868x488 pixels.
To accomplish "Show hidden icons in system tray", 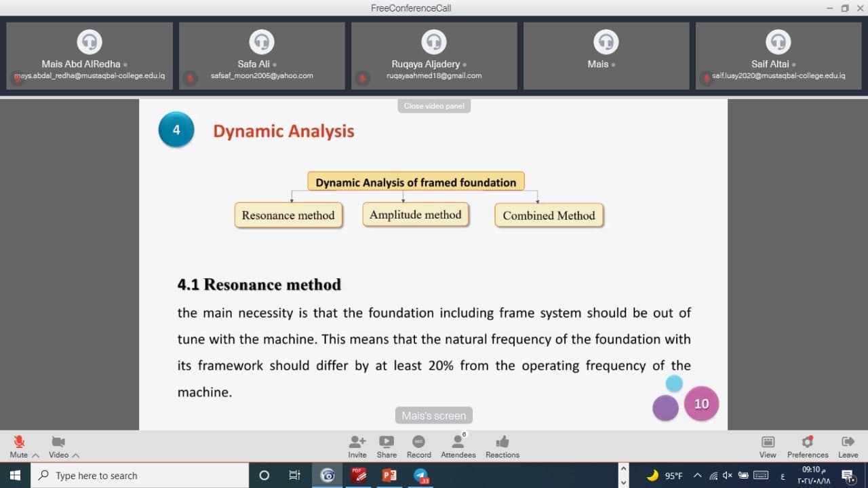I will (697, 476).
